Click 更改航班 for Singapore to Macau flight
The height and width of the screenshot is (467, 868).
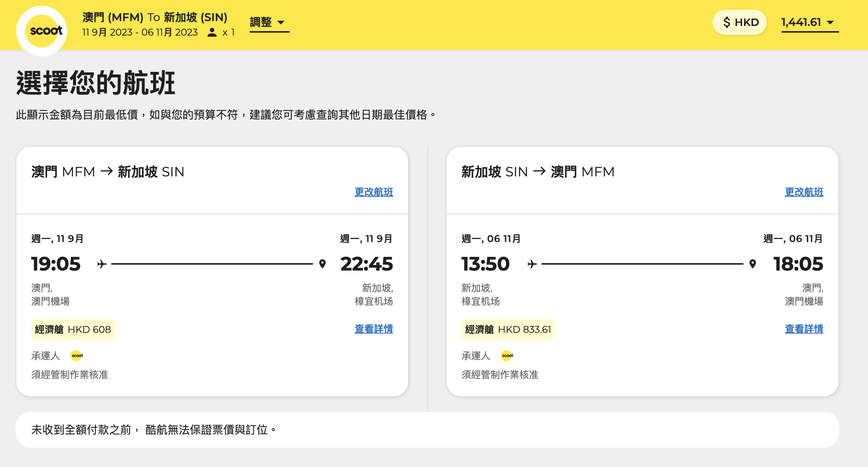click(804, 192)
